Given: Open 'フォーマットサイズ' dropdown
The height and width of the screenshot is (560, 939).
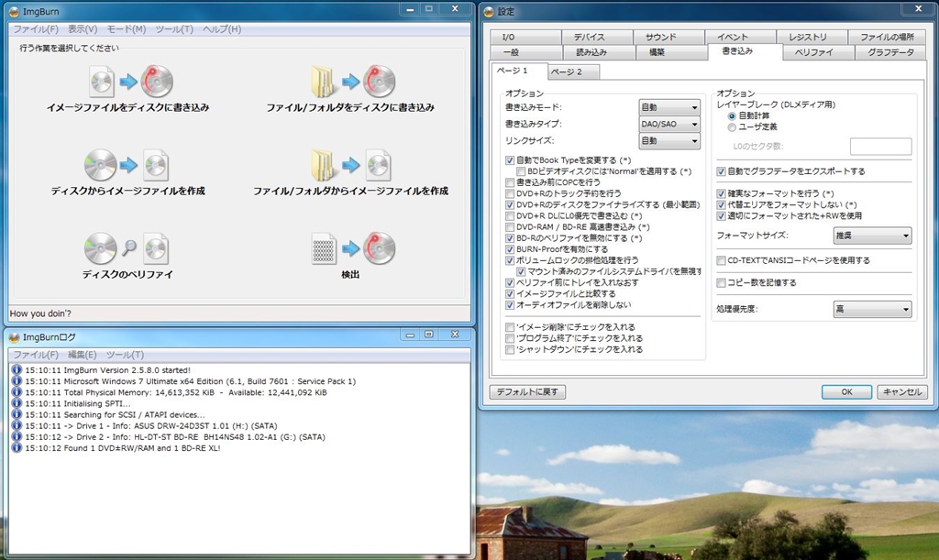Looking at the screenshot, I should pyautogui.click(x=873, y=236).
